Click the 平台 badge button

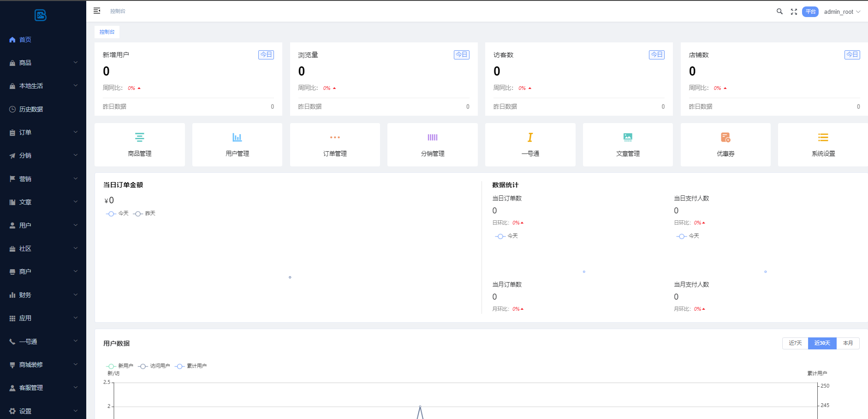(x=810, y=12)
